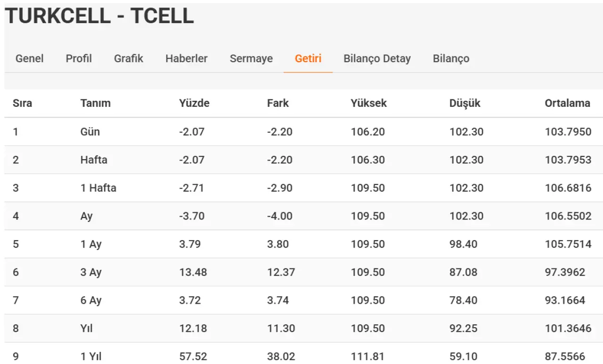Select the 6 Ay row label
This screenshot has height=364, width=603.
click(x=91, y=300)
